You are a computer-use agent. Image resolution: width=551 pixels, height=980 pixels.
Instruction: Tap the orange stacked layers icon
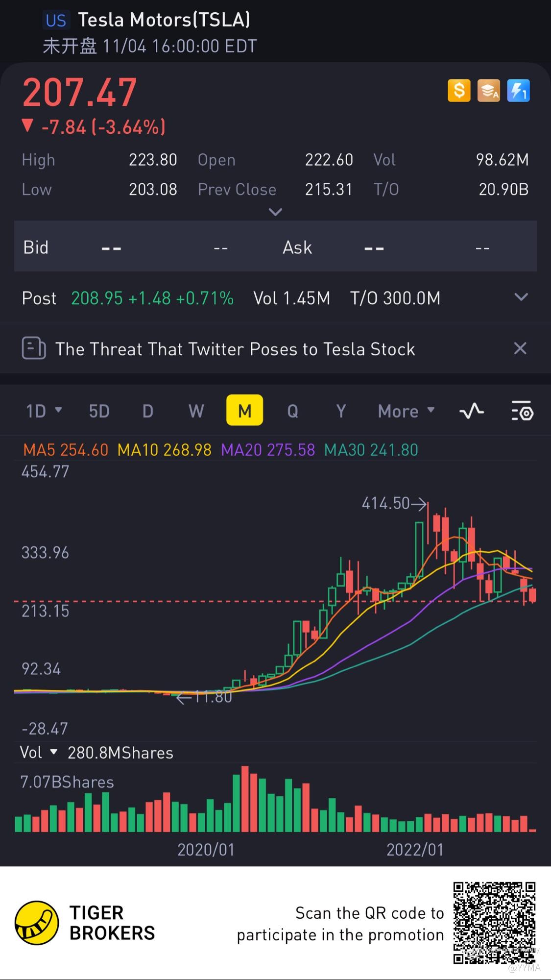coord(488,91)
